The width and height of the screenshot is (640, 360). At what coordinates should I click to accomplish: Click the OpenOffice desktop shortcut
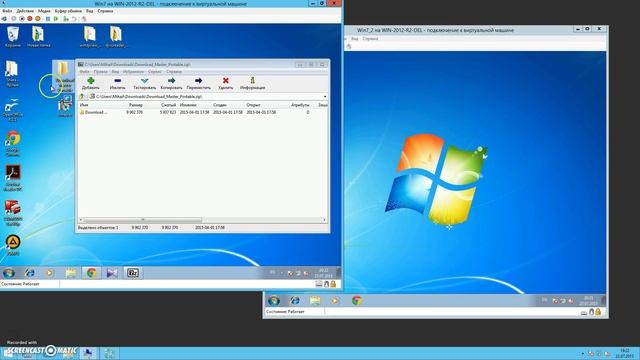tap(13, 109)
